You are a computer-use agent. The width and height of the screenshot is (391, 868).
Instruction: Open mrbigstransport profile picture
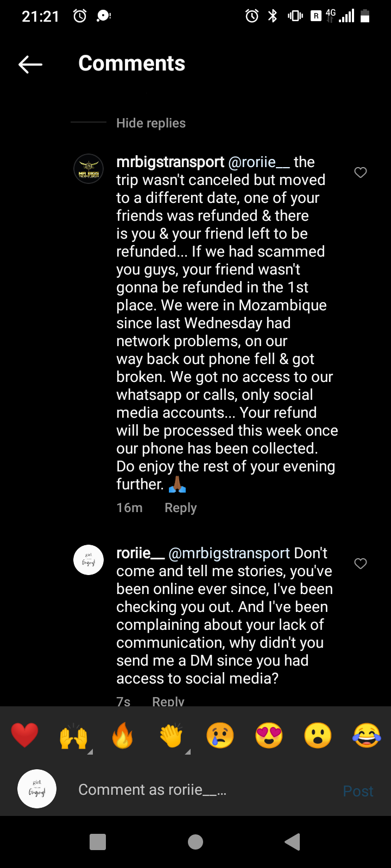89,169
